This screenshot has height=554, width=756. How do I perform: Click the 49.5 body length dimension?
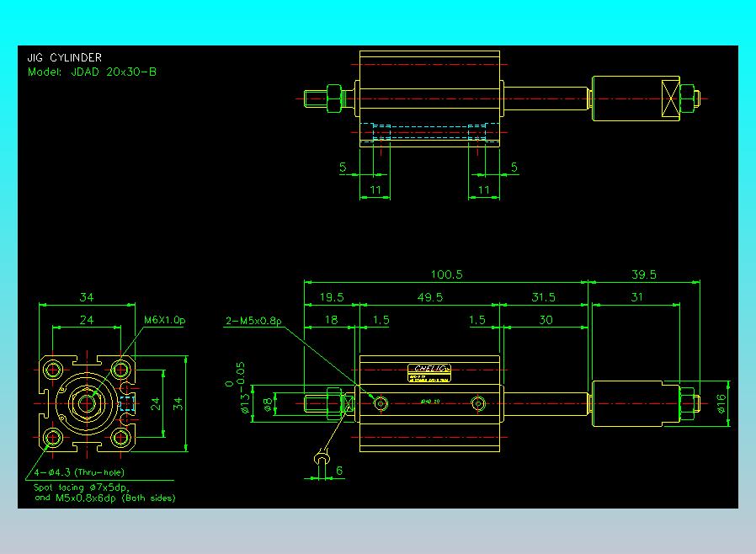point(430,297)
